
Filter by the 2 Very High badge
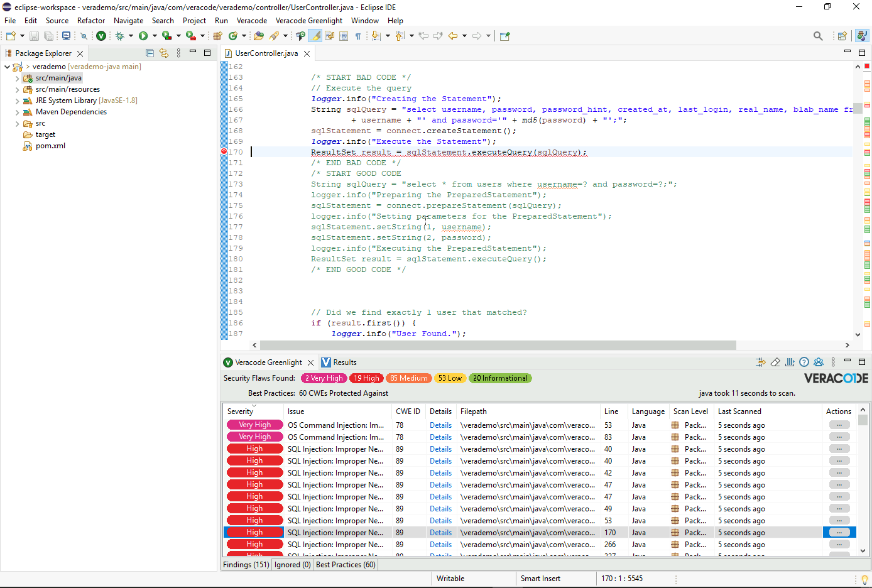coord(324,378)
